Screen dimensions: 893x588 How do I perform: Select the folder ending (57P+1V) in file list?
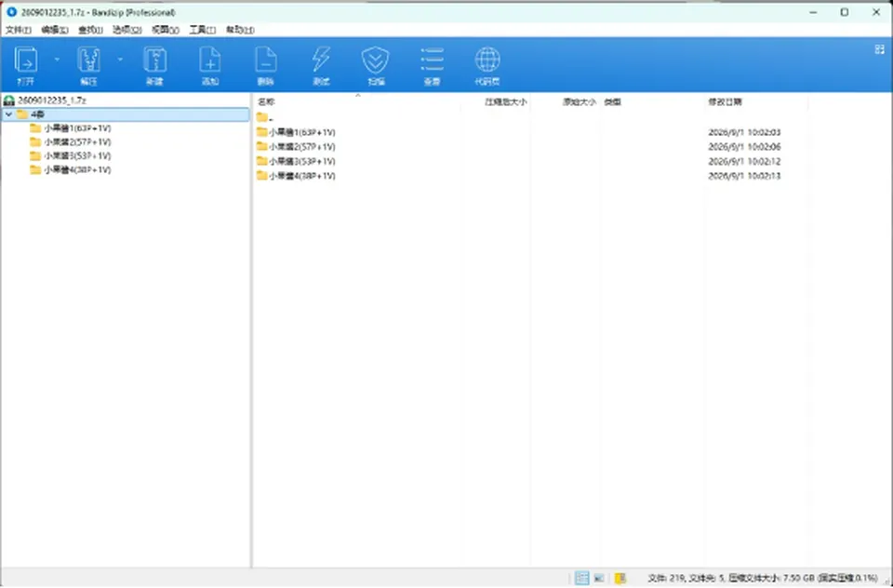click(296, 147)
